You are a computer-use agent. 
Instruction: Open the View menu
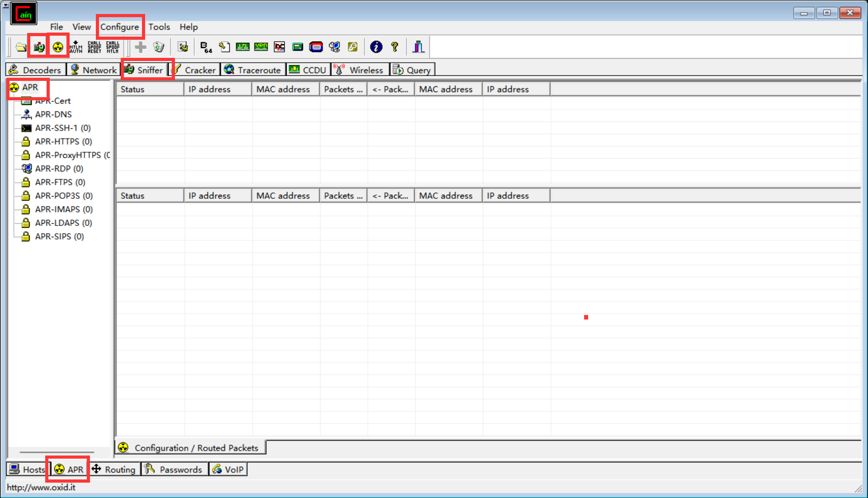coord(81,27)
